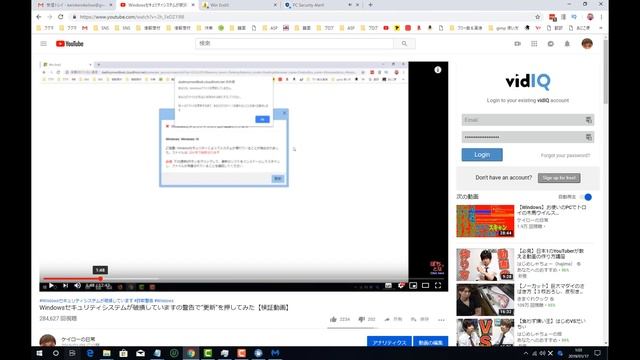640x360 pixels.
Task: Go back in the browser
Action: (39, 17)
